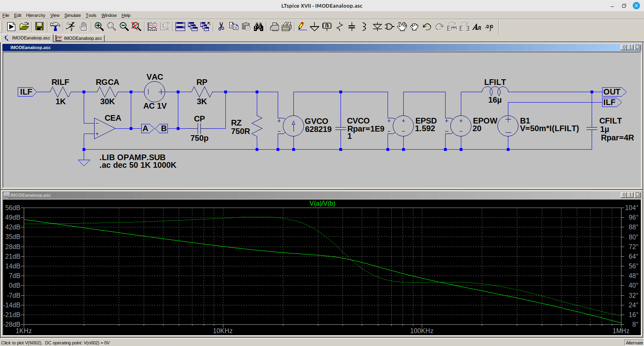Viewport: 644px width, 346px height.
Task: Select the .LIB OPAMP.SUB directive
Action: pos(132,157)
